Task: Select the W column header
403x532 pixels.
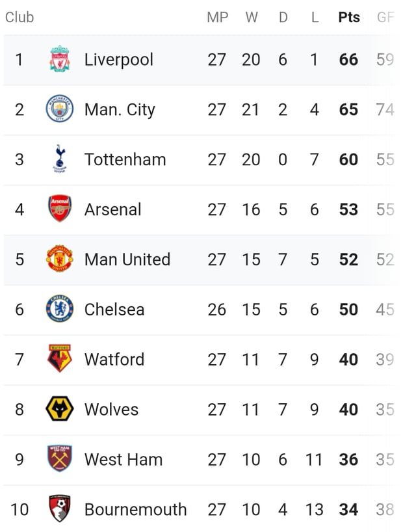Action: pos(252,18)
